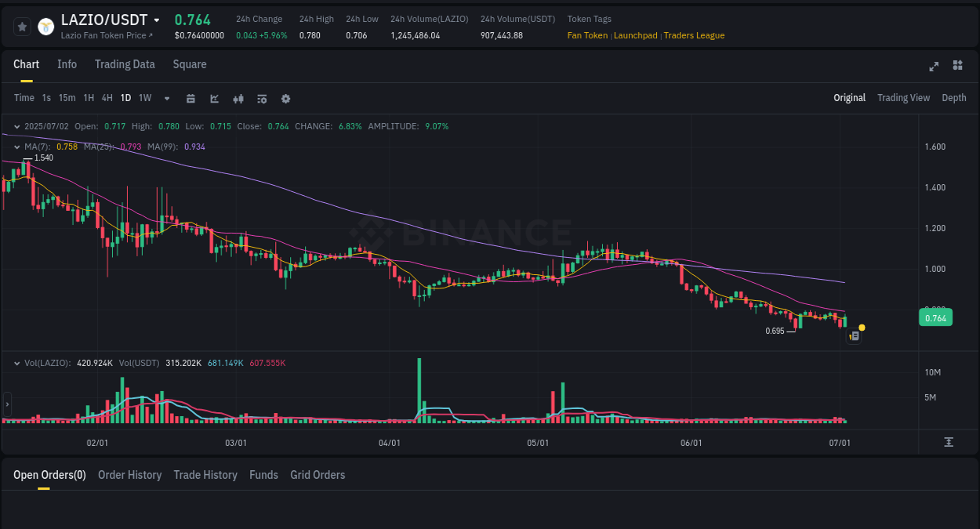Open the chart date range picker icon
This screenshot has height=529, width=980.
coord(191,98)
